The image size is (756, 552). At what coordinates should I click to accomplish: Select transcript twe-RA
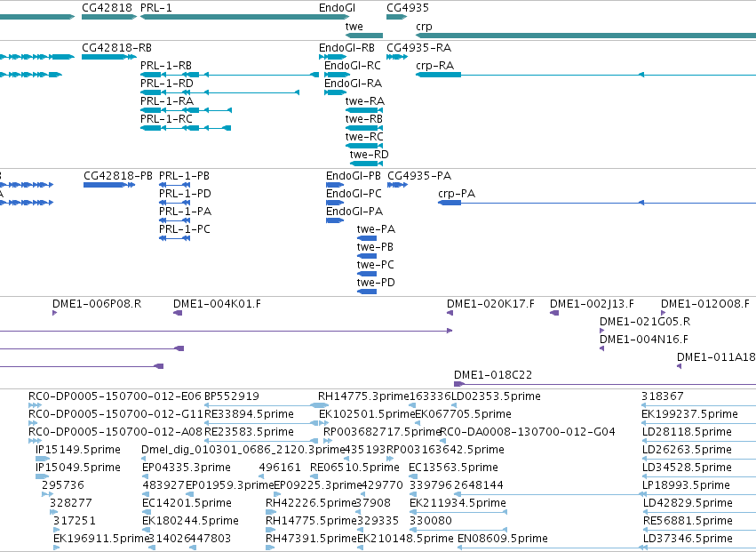point(364,110)
